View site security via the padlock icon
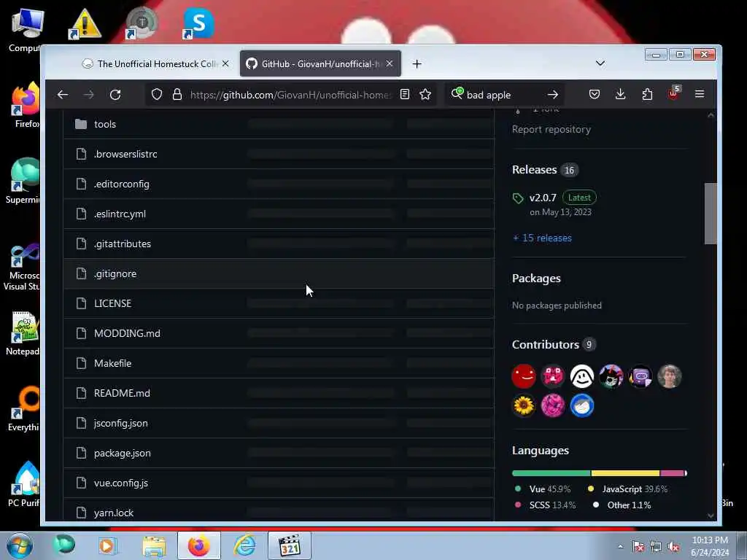Screen dimensions: 747x560 pos(177,94)
